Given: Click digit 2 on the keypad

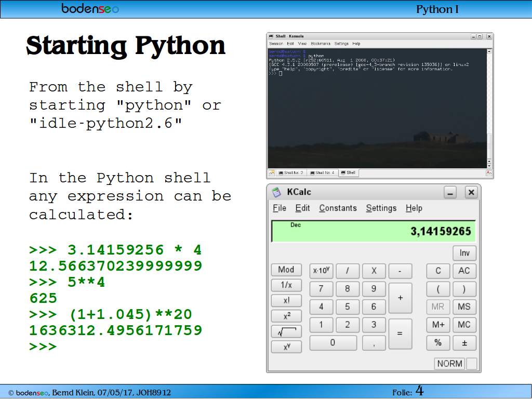Looking at the screenshot, I should [348, 325].
